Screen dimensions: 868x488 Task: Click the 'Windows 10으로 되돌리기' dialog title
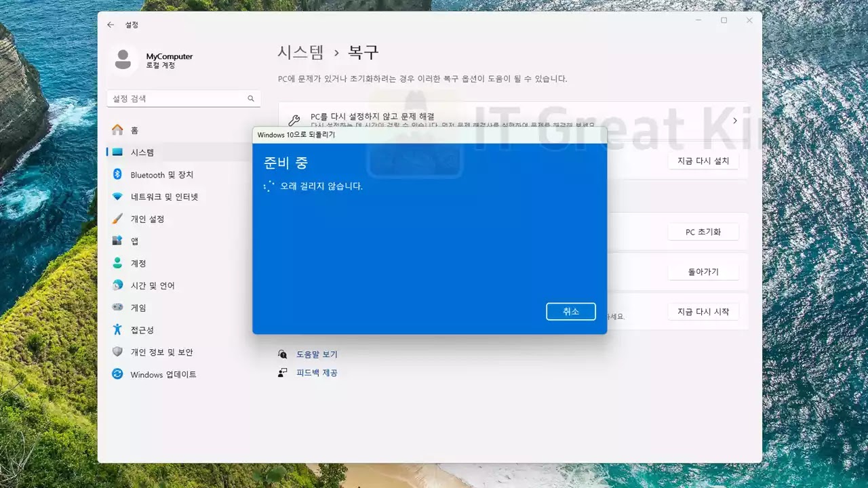296,135
